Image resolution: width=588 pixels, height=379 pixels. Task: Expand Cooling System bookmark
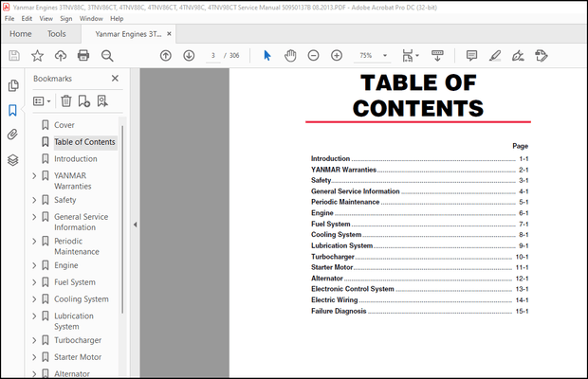[34, 299]
